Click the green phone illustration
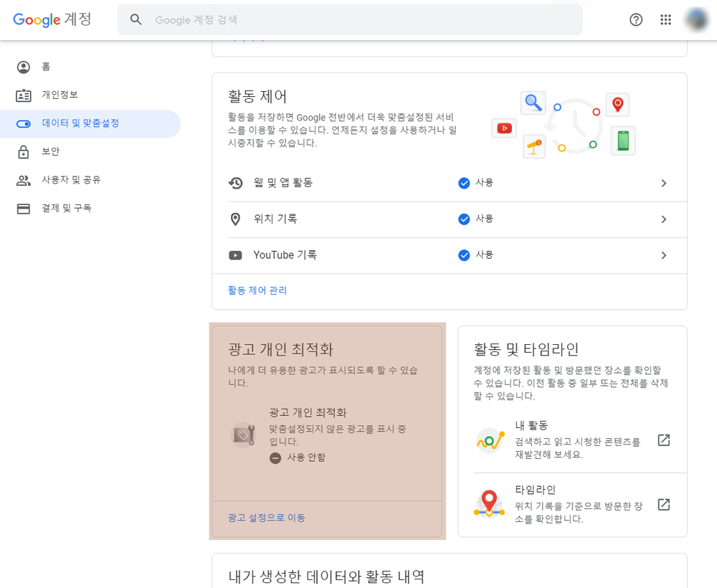 623,141
